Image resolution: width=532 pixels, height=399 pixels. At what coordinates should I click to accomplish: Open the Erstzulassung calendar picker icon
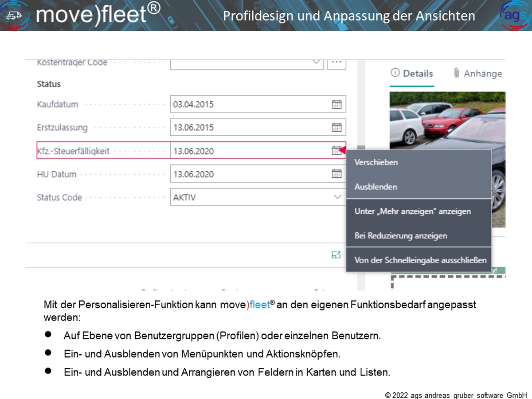click(337, 127)
